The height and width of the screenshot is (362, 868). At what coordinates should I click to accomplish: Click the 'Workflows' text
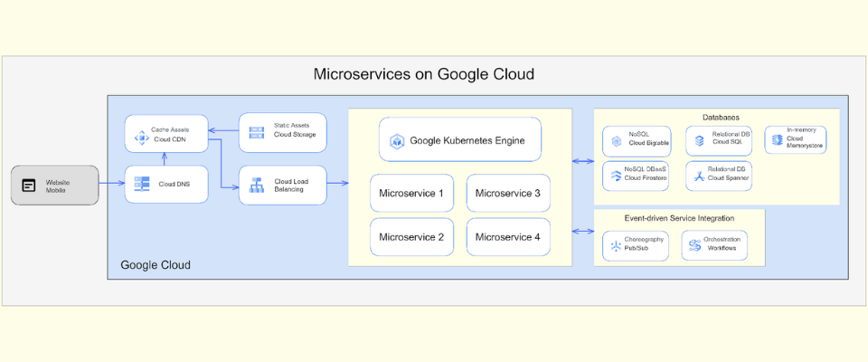coord(722,248)
